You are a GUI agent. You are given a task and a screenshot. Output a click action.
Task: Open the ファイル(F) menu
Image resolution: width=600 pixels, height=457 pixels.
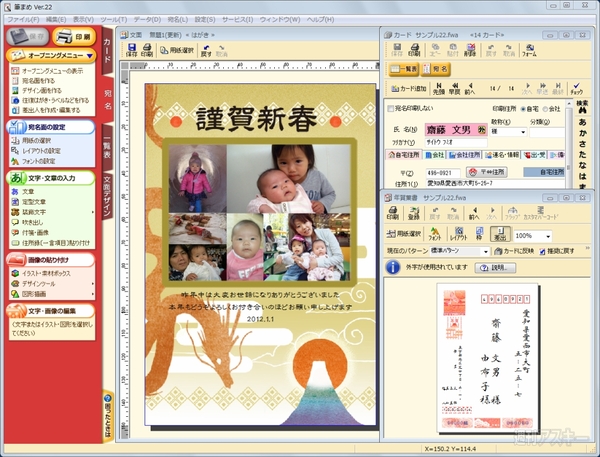point(23,19)
